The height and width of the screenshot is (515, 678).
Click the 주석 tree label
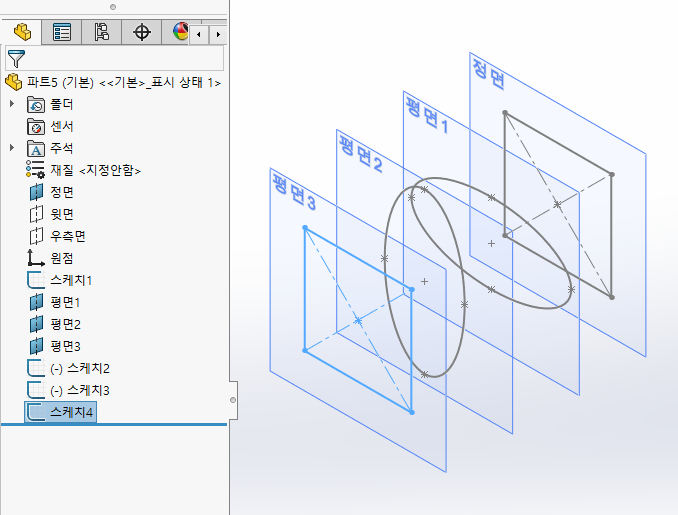[62, 148]
